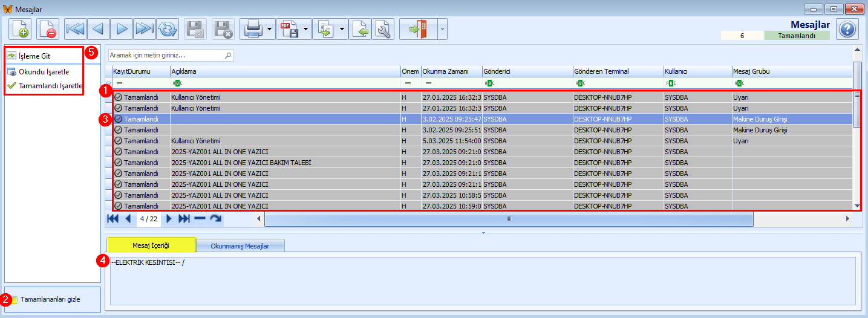Open the blue help question mark
Screen dimensions: 868x318
coord(847,29)
